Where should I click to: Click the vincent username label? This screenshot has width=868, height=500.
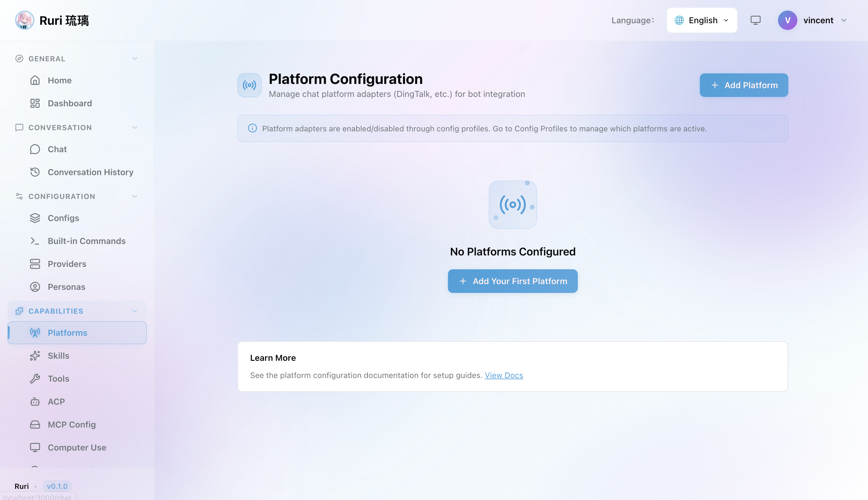tap(818, 20)
